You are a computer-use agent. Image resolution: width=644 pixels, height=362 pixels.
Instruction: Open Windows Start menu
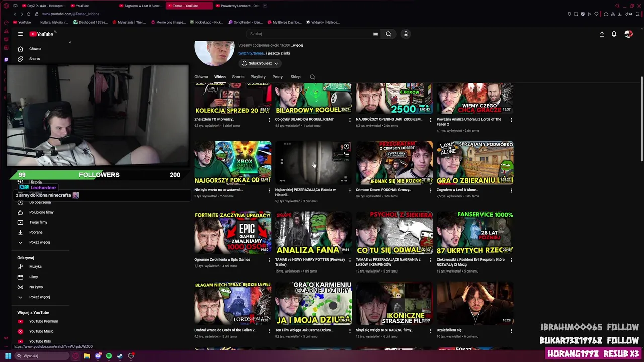coord(8,356)
